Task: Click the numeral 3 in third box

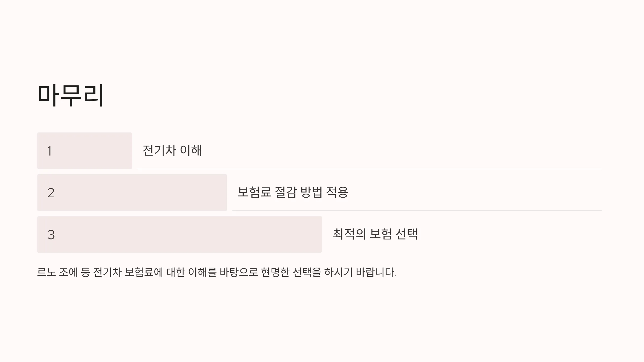Action: pyautogui.click(x=51, y=235)
